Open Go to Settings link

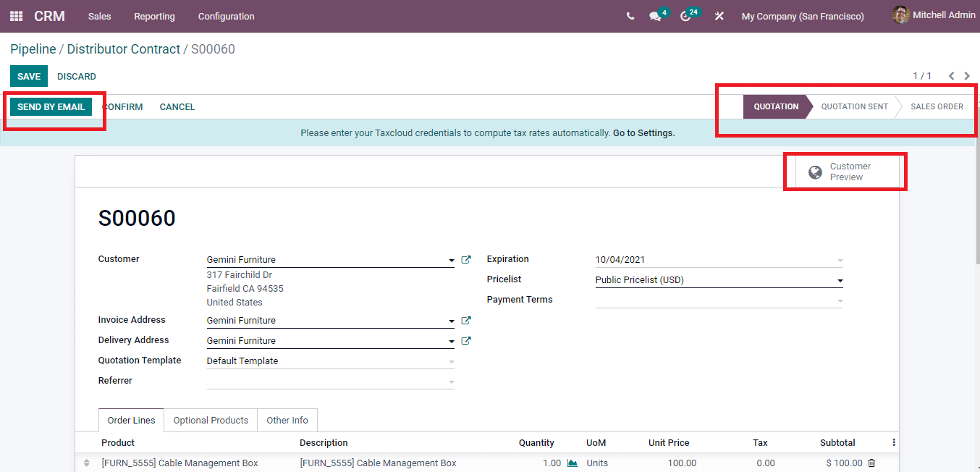pos(644,133)
